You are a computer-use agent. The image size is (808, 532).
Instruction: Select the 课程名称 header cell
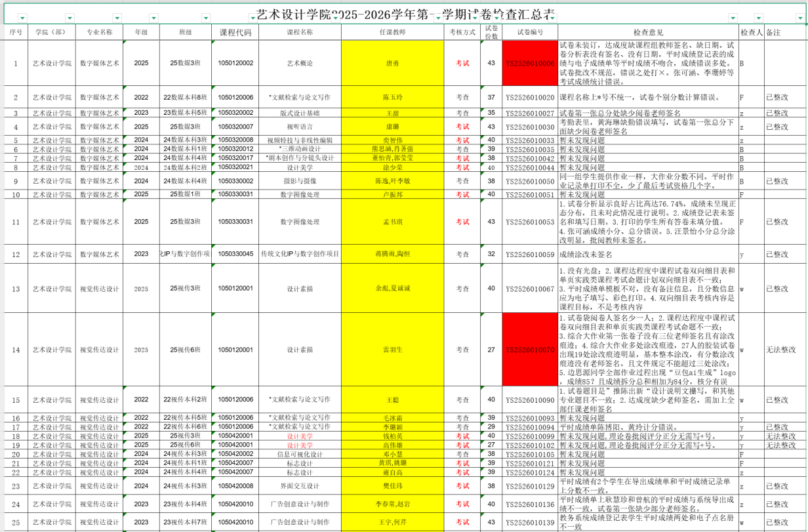[300, 32]
